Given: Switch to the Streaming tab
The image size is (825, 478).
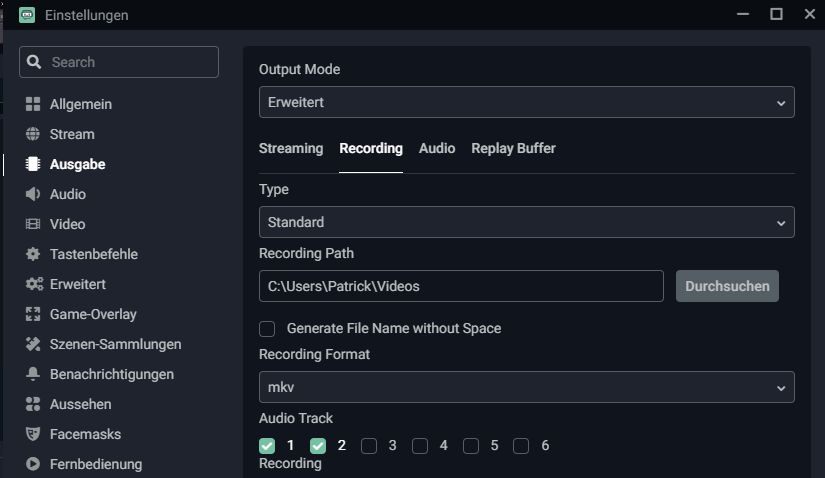Looking at the screenshot, I should (x=291, y=148).
